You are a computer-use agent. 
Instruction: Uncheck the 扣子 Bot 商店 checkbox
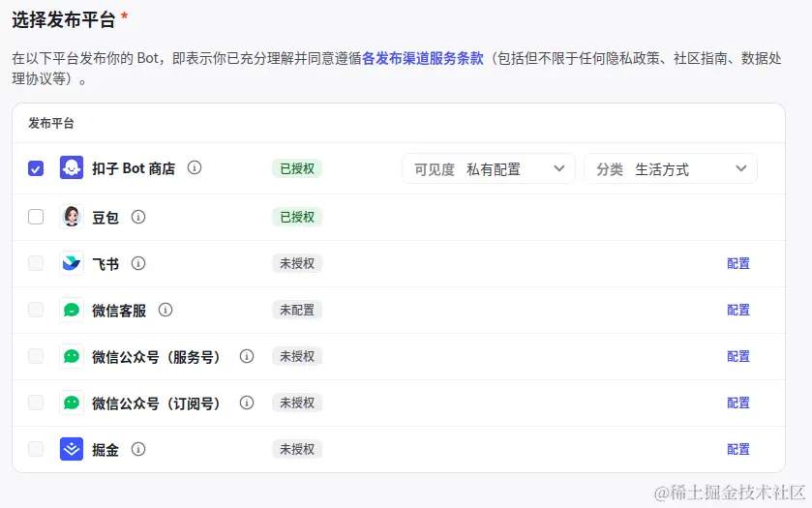pyautogui.click(x=36, y=168)
